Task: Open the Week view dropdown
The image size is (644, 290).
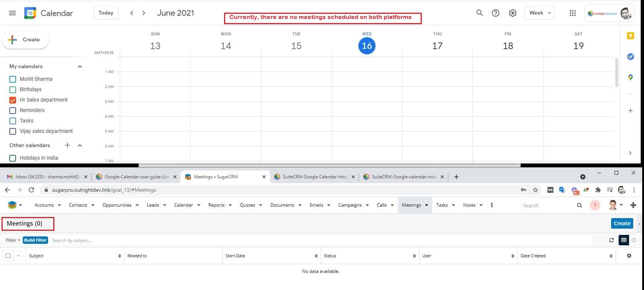Action: click(x=539, y=13)
